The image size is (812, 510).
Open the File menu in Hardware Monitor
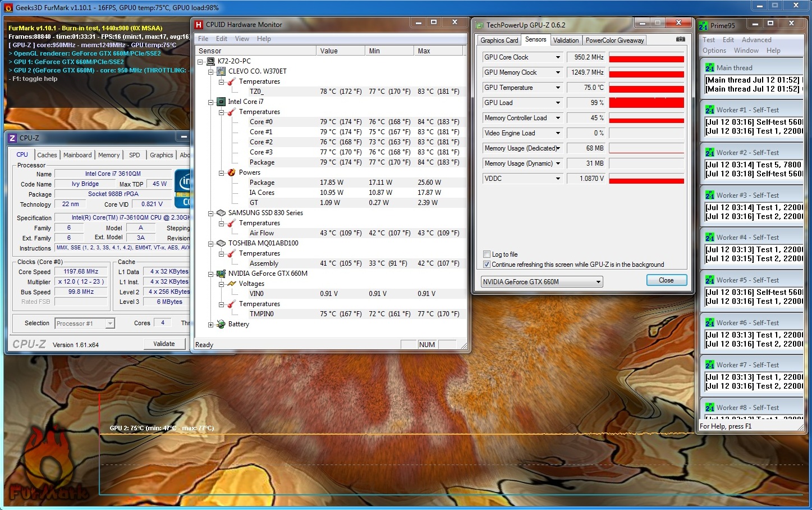pos(203,39)
